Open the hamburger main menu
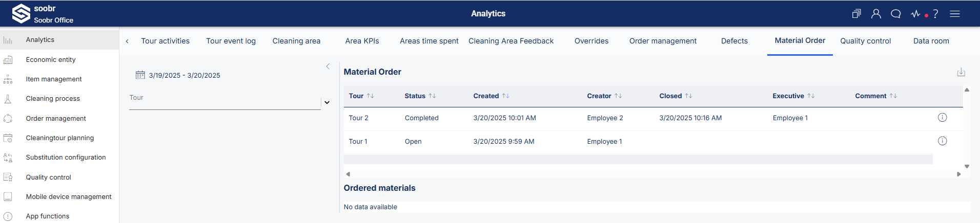The image size is (980, 223). tap(955, 14)
